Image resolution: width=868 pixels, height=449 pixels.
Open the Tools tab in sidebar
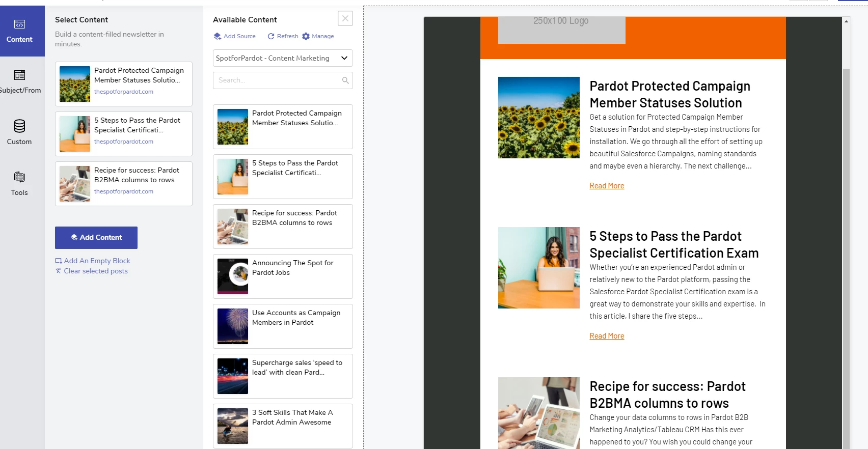(x=20, y=184)
